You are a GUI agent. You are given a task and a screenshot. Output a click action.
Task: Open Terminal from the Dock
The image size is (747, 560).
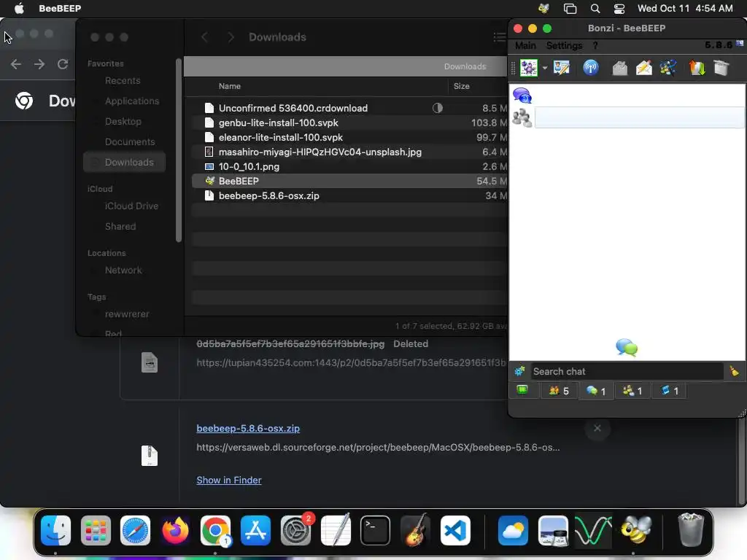(x=375, y=531)
